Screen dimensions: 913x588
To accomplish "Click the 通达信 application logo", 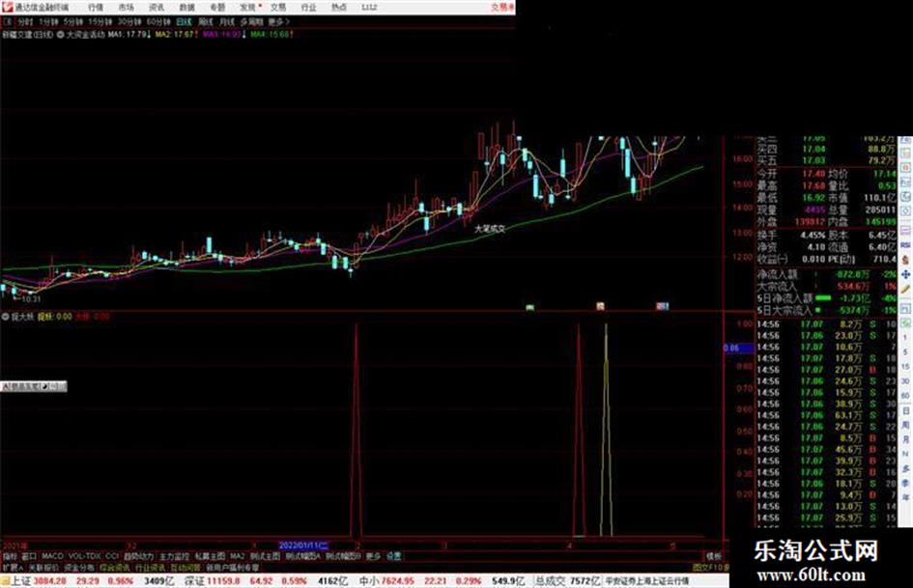I will pos(7,7).
